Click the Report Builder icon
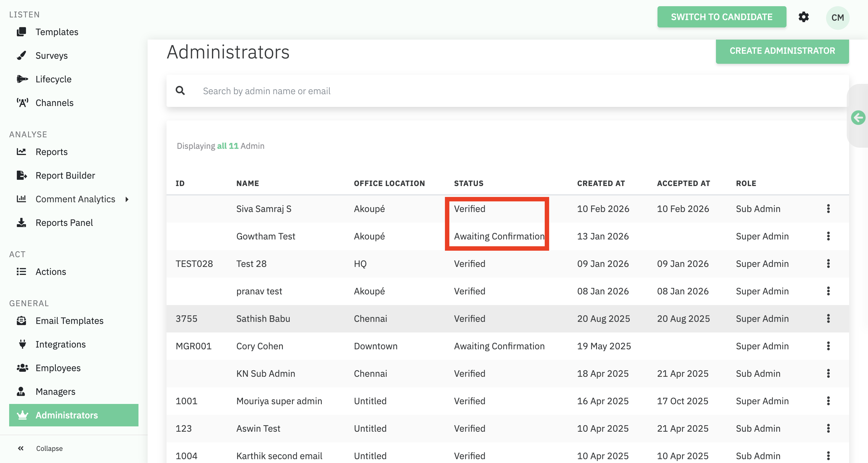 (x=22, y=176)
